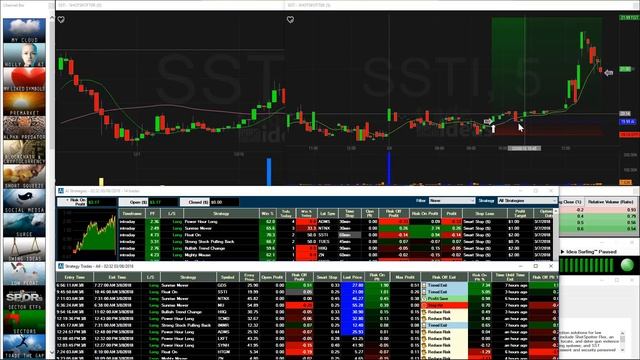The height and width of the screenshot is (360, 640).
Task: Click the HTGM symbol in Strategy Trades
Action: point(223,352)
